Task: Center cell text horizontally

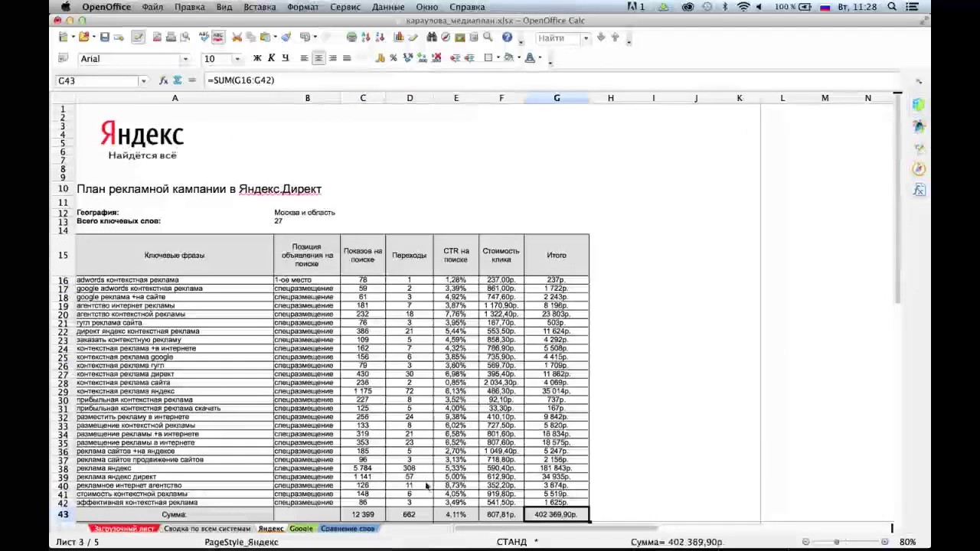Action: [x=318, y=58]
